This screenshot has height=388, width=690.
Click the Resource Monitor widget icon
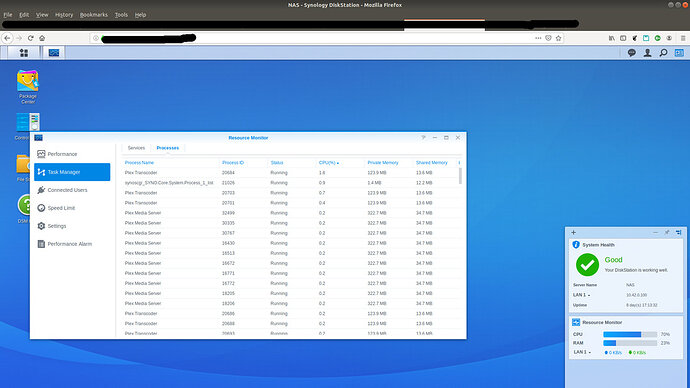[576, 322]
